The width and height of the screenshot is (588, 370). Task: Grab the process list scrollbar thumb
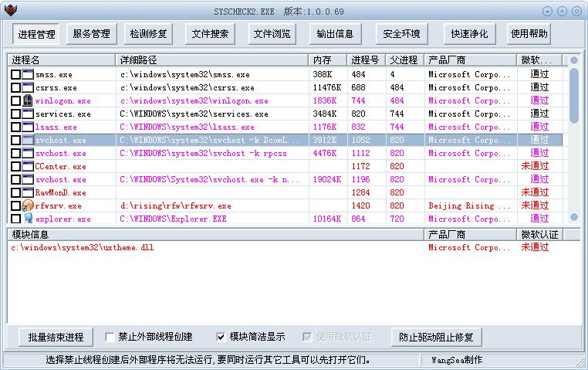(x=574, y=96)
